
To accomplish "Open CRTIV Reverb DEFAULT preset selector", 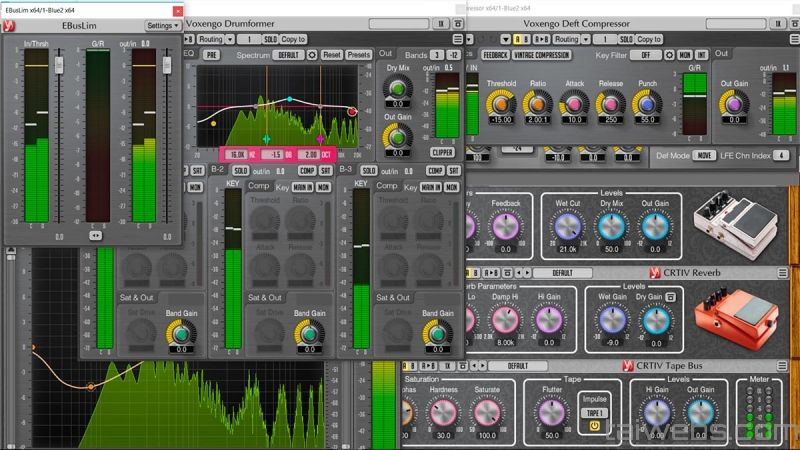I will click(x=562, y=273).
